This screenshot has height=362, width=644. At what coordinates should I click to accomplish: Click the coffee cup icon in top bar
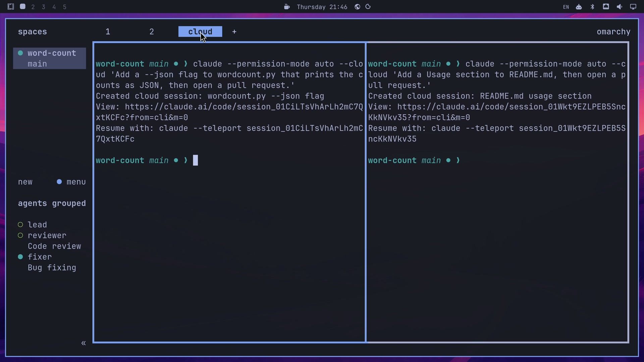287,7
